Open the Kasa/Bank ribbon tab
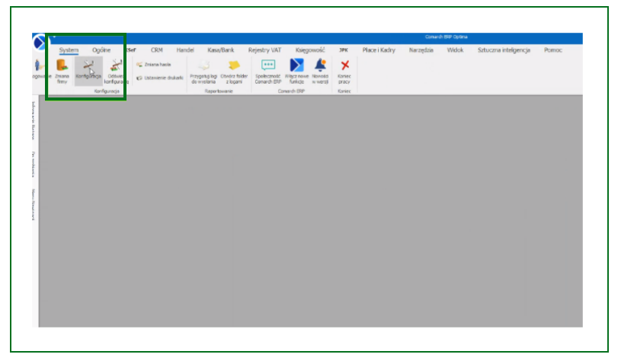 pos(221,50)
